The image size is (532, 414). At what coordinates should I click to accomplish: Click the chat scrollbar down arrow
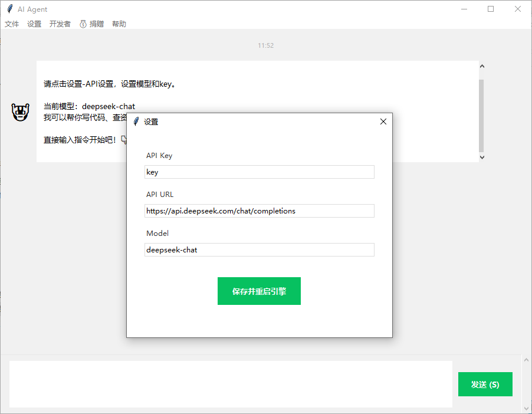[x=482, y=157]
